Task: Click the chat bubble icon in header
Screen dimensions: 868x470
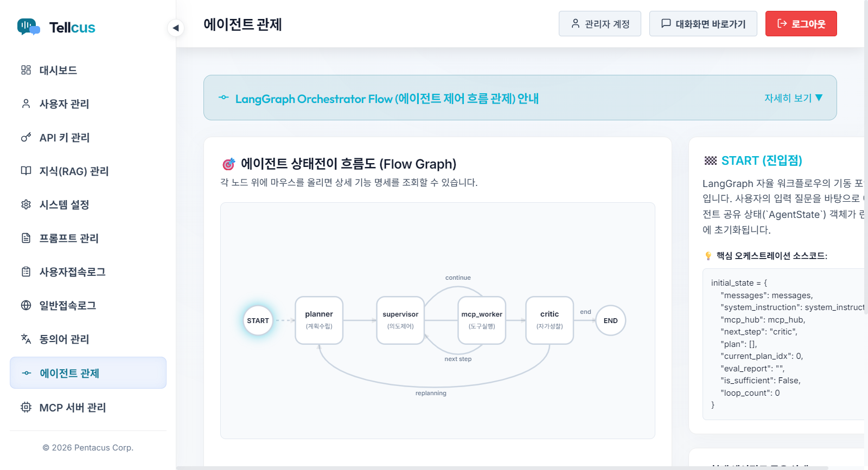Action: click(x=666, y=23)
